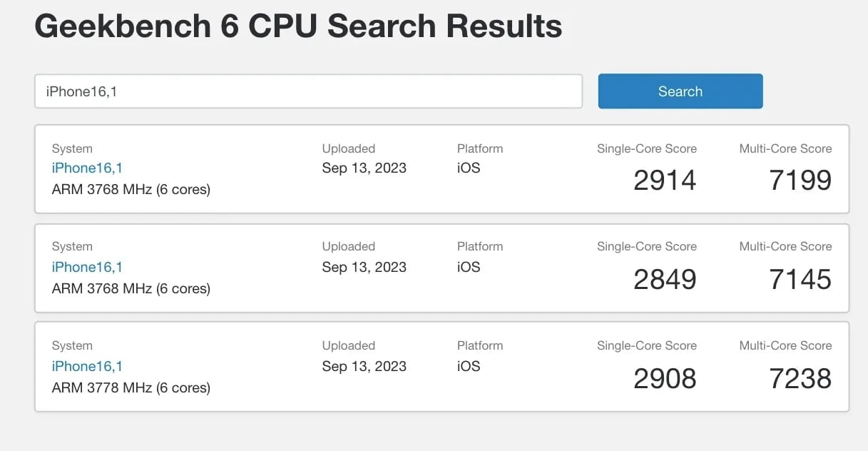This screenshot has height=451, width=868.
Task: Click ARM 3768 MHz text in first result
Action: coord(131,190)
